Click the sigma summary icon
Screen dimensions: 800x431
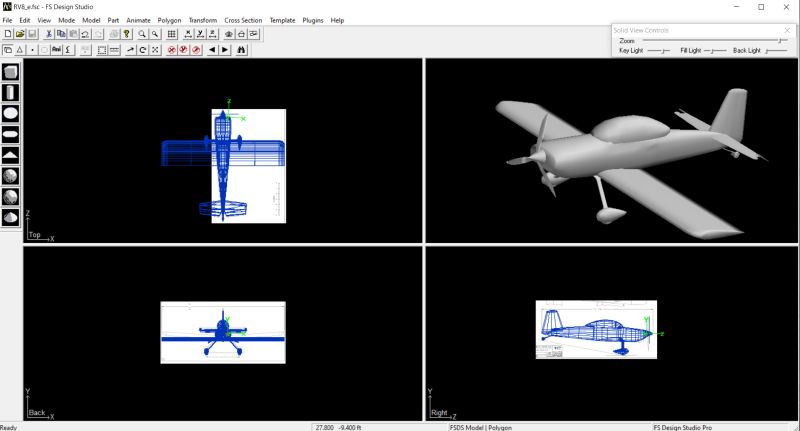[x=68, y=50]
